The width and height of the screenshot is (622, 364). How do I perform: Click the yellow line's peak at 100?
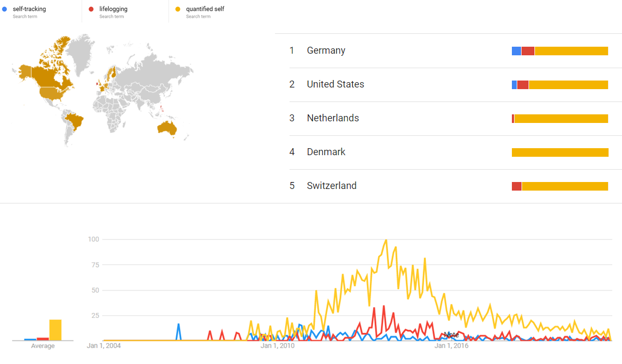tap(386, 240)
